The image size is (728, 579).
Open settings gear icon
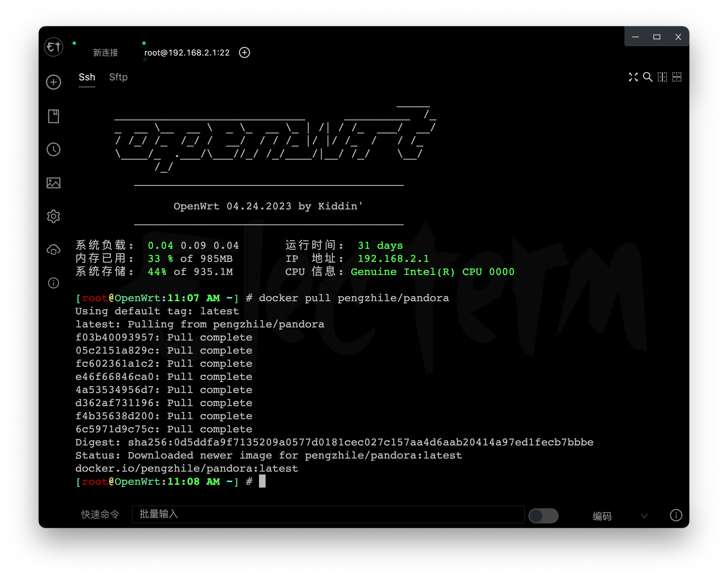[x=54, y=216]
